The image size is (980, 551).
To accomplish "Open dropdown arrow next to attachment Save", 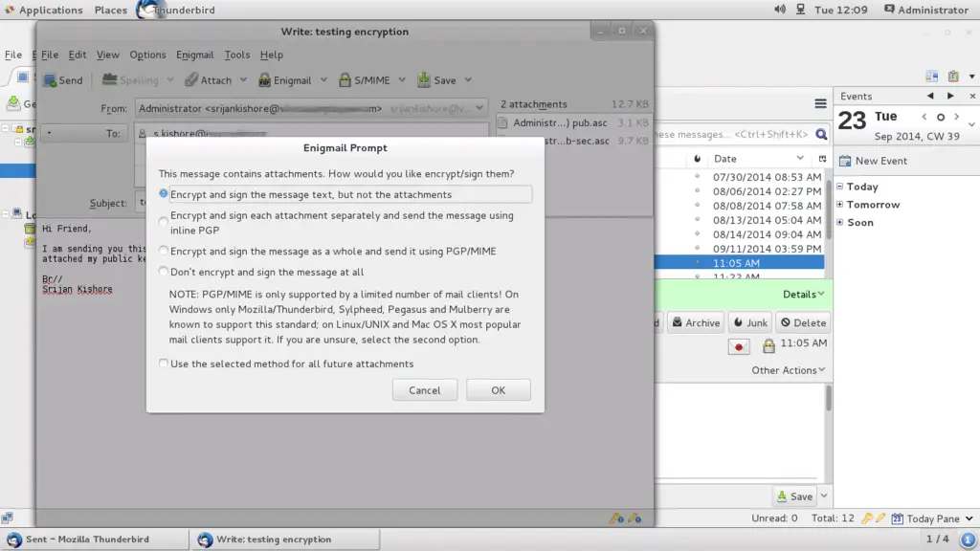I will click(824, 496).
